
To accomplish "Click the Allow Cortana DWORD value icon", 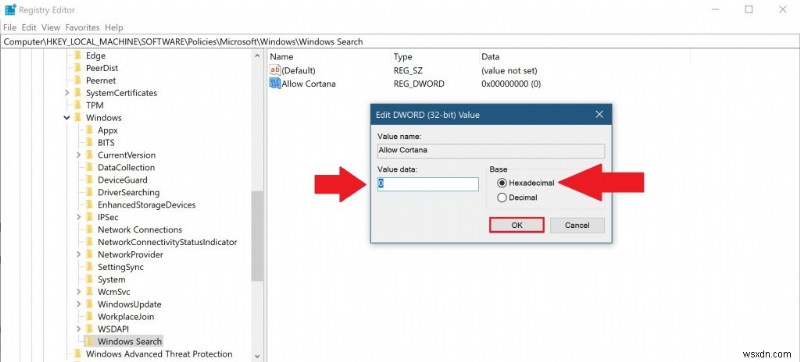I will coord(275,83).
